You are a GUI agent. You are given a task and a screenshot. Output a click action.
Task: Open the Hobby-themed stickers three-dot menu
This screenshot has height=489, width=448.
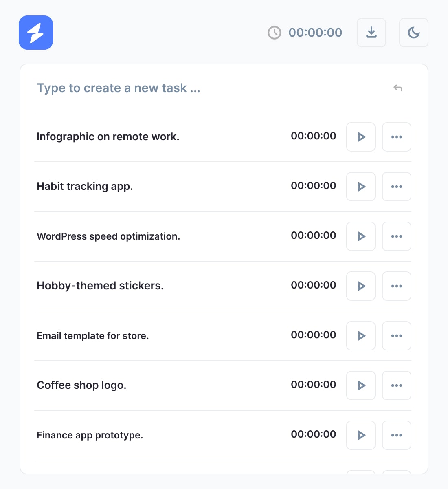coord(396,286)
